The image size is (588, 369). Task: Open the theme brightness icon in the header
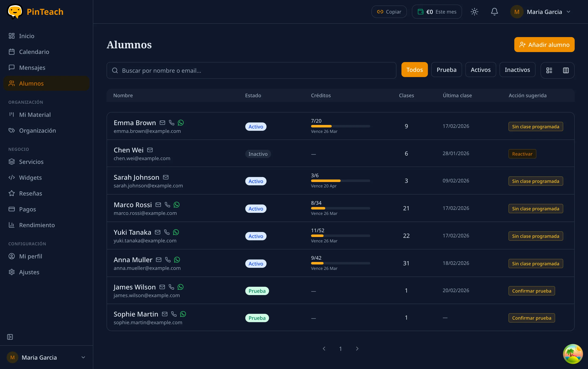[474, 11]
